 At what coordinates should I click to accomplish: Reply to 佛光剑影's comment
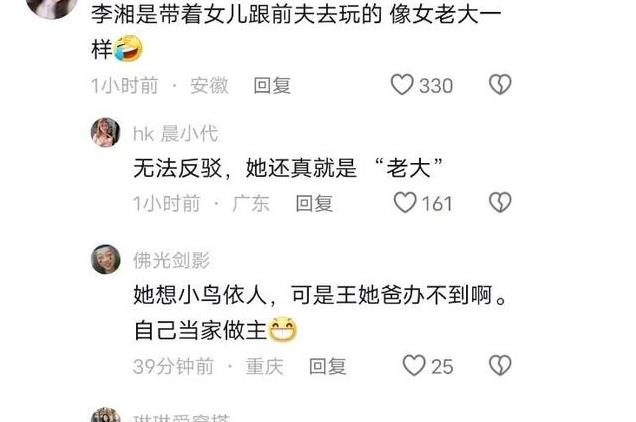tap(328, 366)
